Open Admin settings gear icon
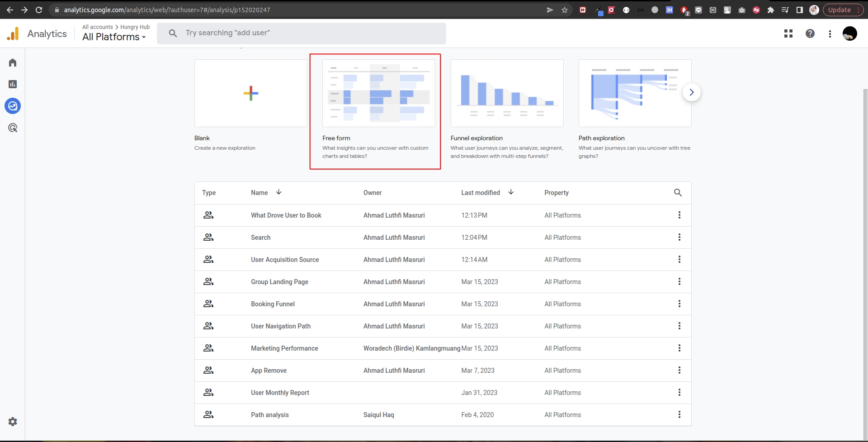Screen dimensions: 868x442 click(13, 422)
